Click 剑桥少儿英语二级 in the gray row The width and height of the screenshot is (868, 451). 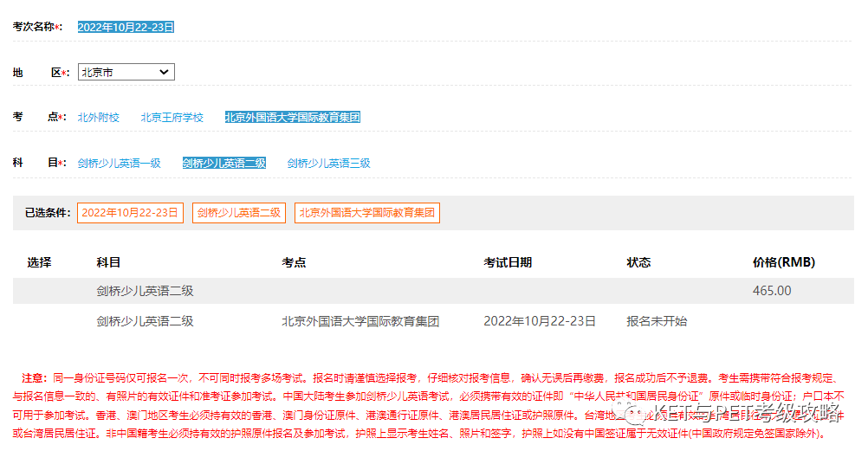click(x=145, y=291)
